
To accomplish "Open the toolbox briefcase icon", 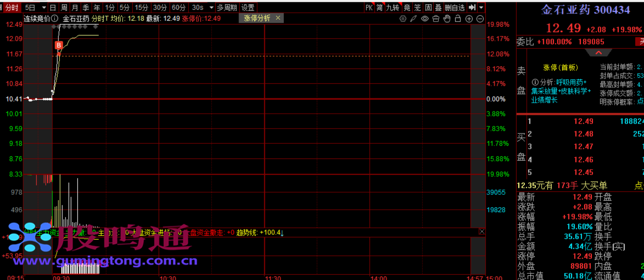I will [436, 18].
